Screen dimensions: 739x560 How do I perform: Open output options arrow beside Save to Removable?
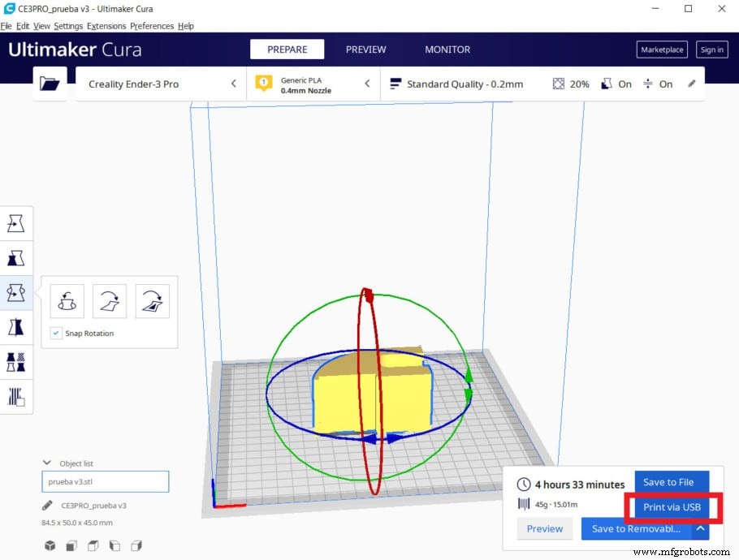click(700, 529)
